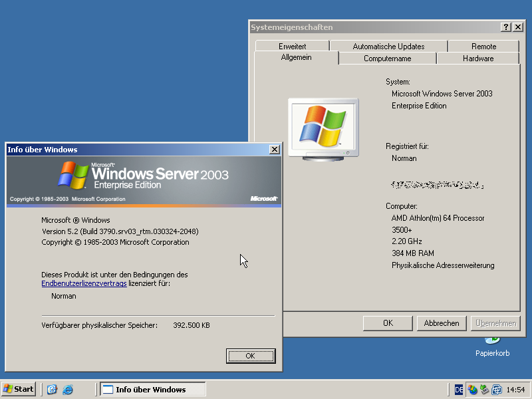Switch to the Erweitert tab
Viewport: 532px width, 399px height.
[x=293, y=47]
